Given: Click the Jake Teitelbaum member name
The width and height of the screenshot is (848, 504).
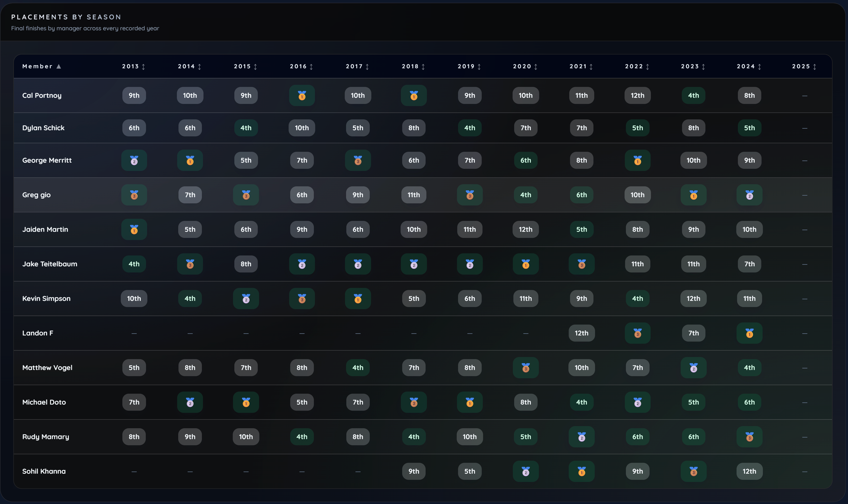Looking at the screenshot, I should point(49,264).
